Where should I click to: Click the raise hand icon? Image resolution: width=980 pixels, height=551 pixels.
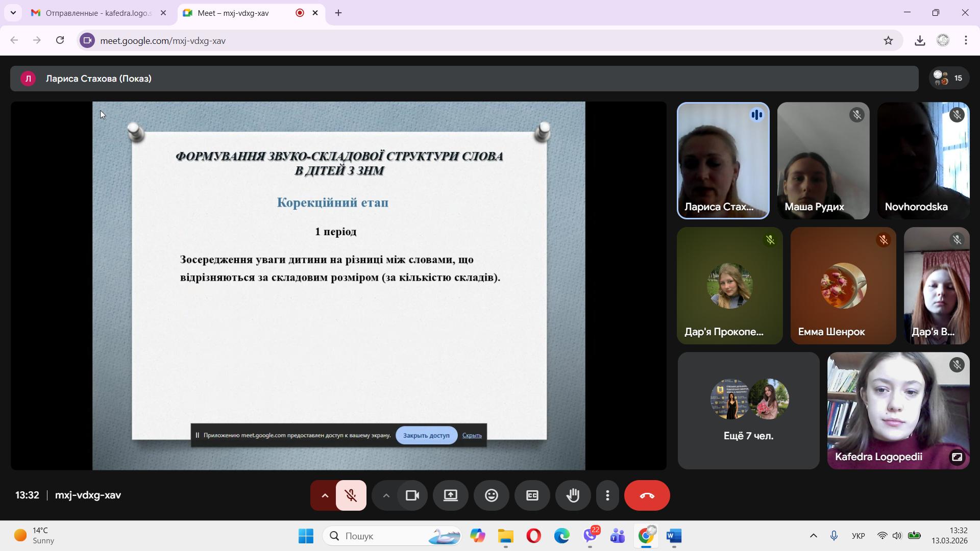(573, 495)
